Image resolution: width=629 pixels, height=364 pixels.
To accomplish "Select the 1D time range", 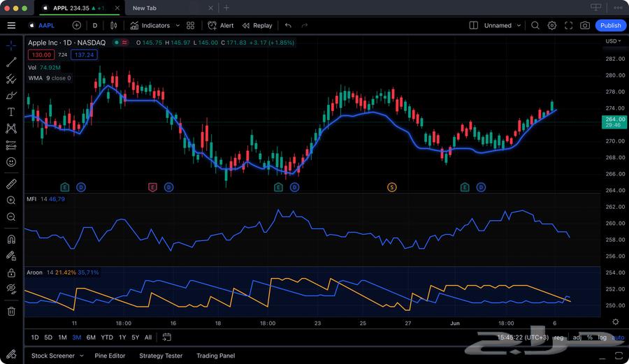I will point(35,337).
